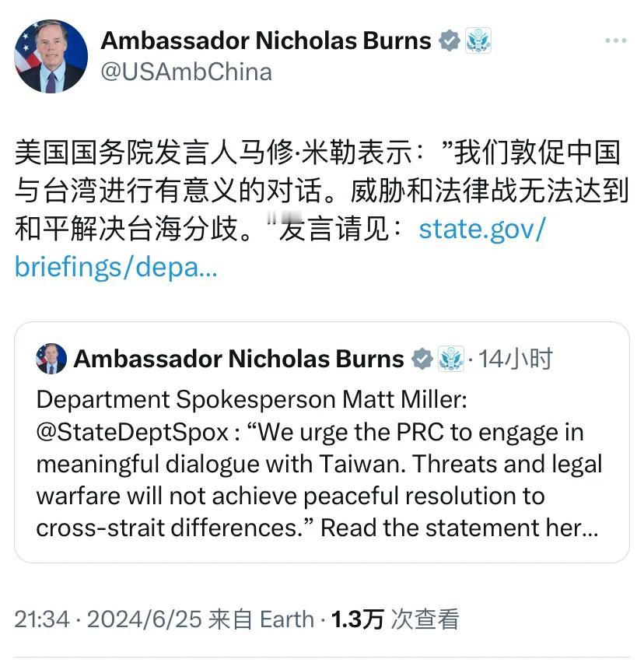Viewport: 644px width, 663px height.
Task: Open the quoted tweet author name
Action: click(239, 359)
